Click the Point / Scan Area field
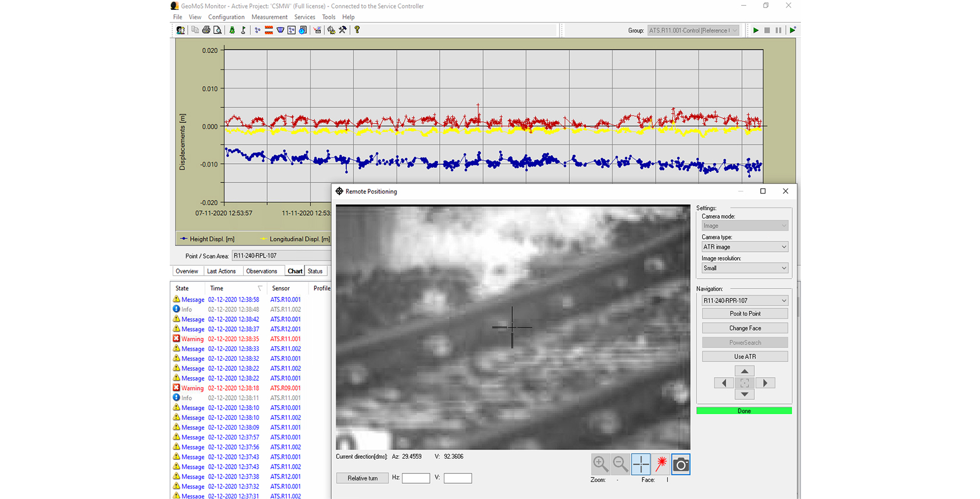 coord(281,255)
